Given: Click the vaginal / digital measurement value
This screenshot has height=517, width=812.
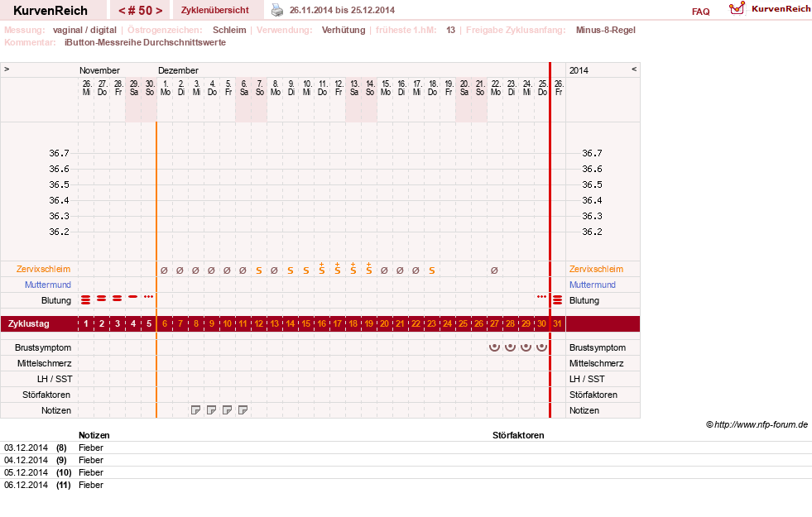Looking at the screenshot, I should click(x=84, y=30).
